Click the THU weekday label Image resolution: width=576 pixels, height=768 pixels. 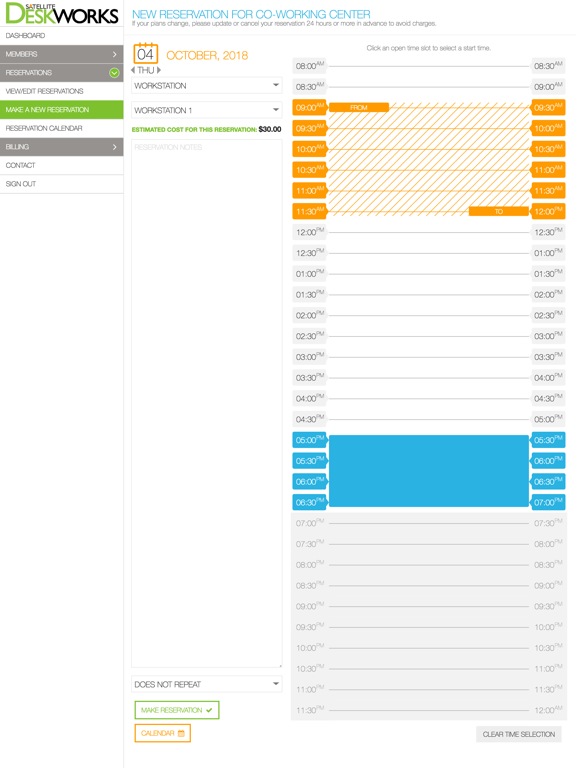point(145,71)
